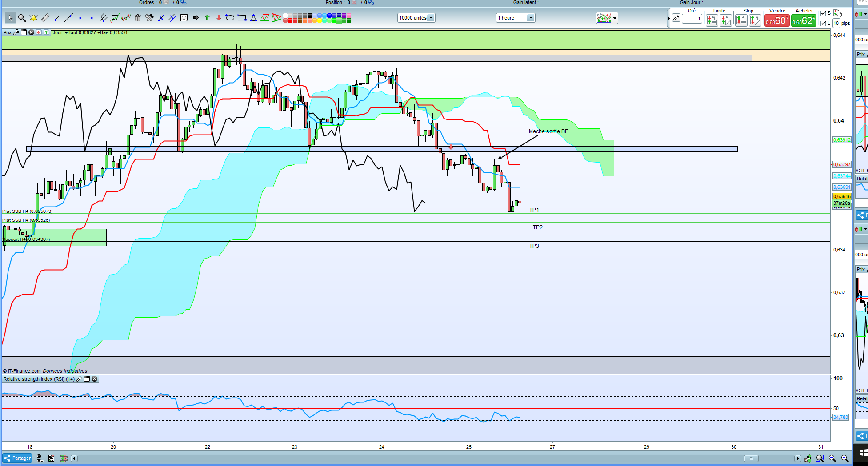Image resolution: width=868 pixels, height=466 pixels.
Task: Close the Prix price panel
Action: 31,32
